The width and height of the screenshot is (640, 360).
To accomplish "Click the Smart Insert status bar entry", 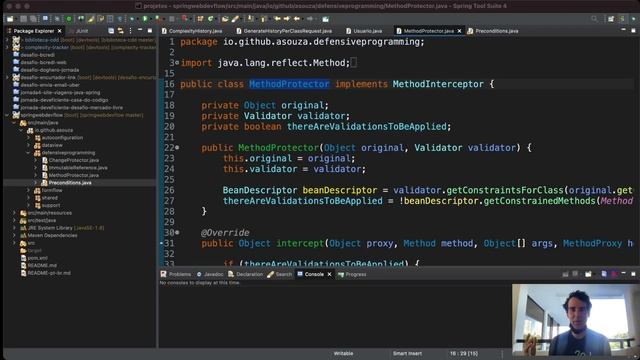I will (x=407, y=353).
